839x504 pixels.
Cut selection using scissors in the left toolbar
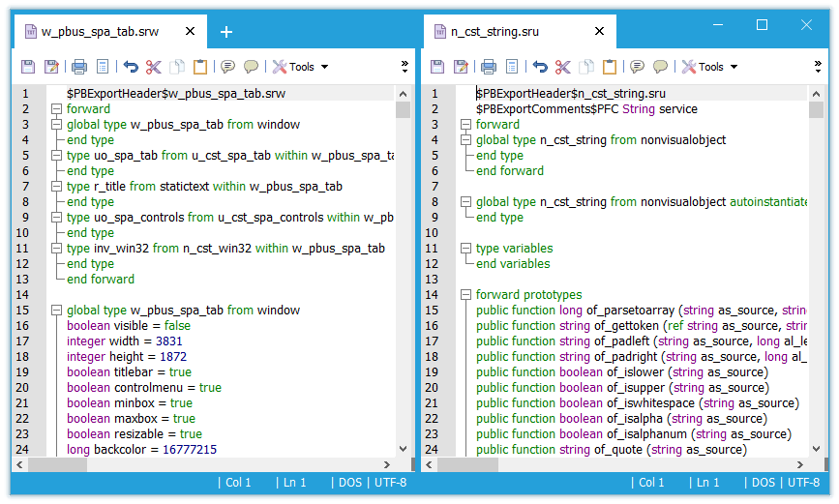pyautogui.click(x=154, y=67)
